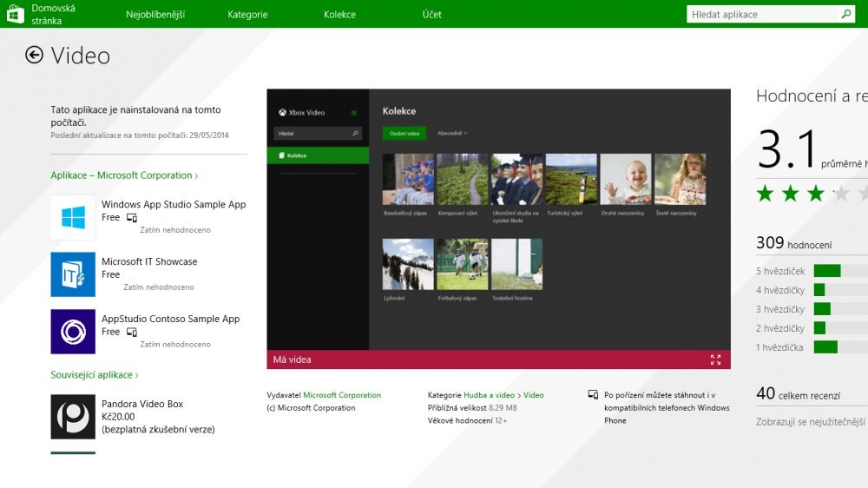Open Hudba a video category link
The image size is (868, 488).
tap(489, 395)
